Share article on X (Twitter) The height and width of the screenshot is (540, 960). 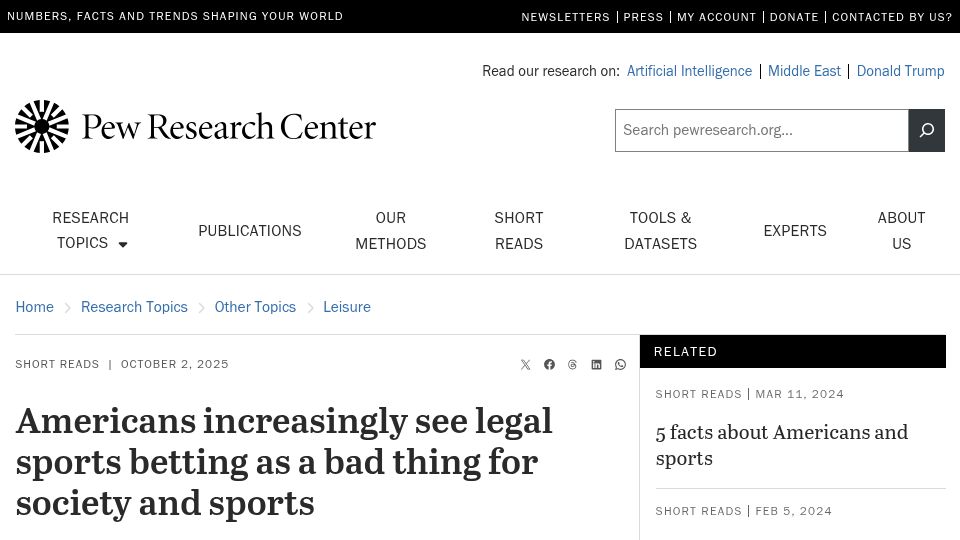(525, 365)
